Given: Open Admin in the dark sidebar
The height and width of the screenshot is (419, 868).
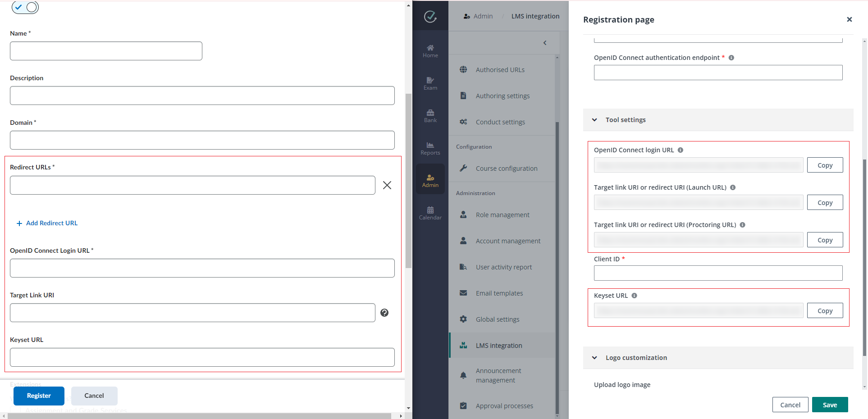Looking at the screenshot, I should click(430, 179).
